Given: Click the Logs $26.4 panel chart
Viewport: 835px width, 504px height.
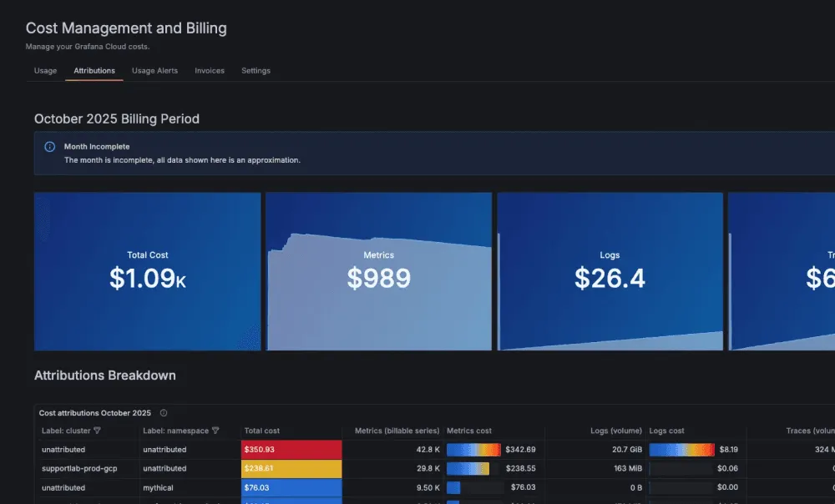Looking at the screenshot, I should click(x=610, y=271).
